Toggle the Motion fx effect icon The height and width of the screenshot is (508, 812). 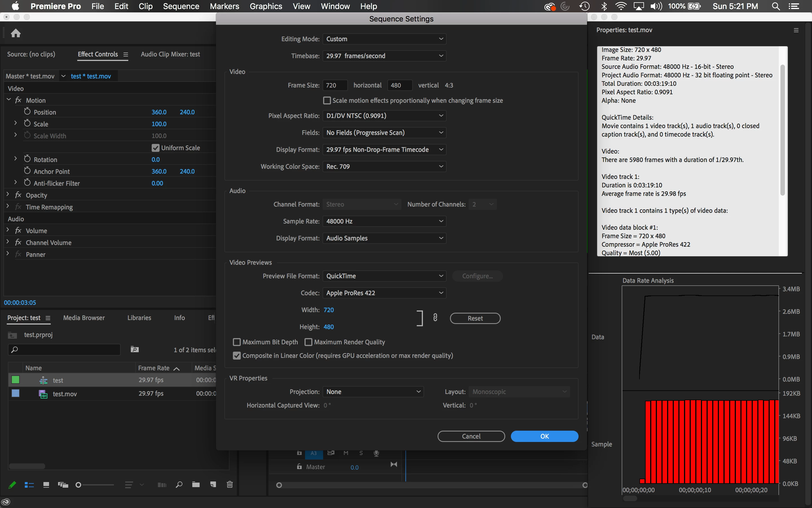point(18,100)
